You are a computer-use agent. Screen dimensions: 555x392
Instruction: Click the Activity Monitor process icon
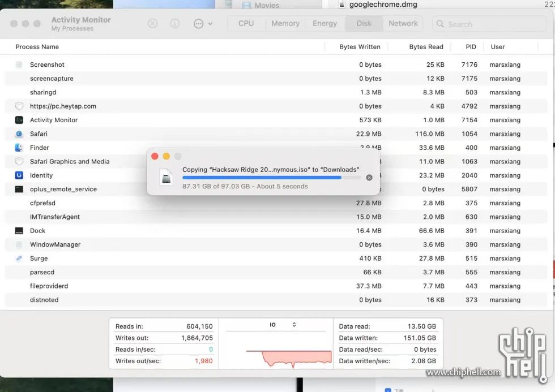[x=19, y=120]
